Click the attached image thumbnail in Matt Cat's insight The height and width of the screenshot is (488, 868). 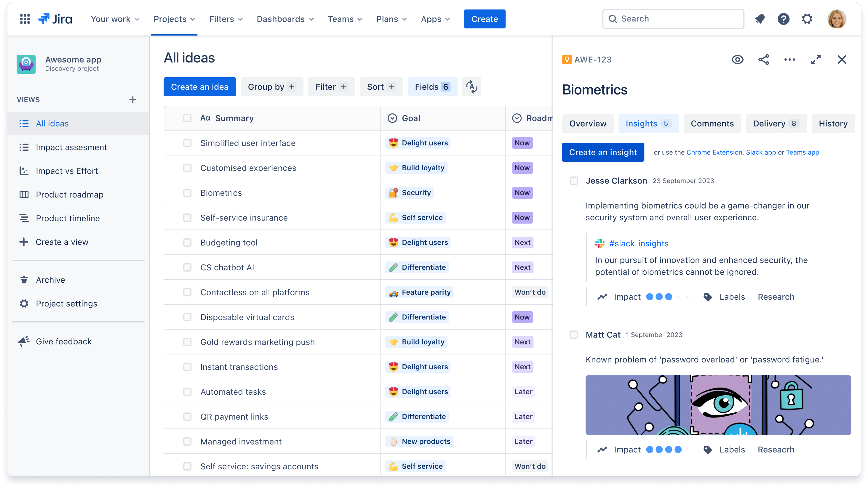(718, 405)
